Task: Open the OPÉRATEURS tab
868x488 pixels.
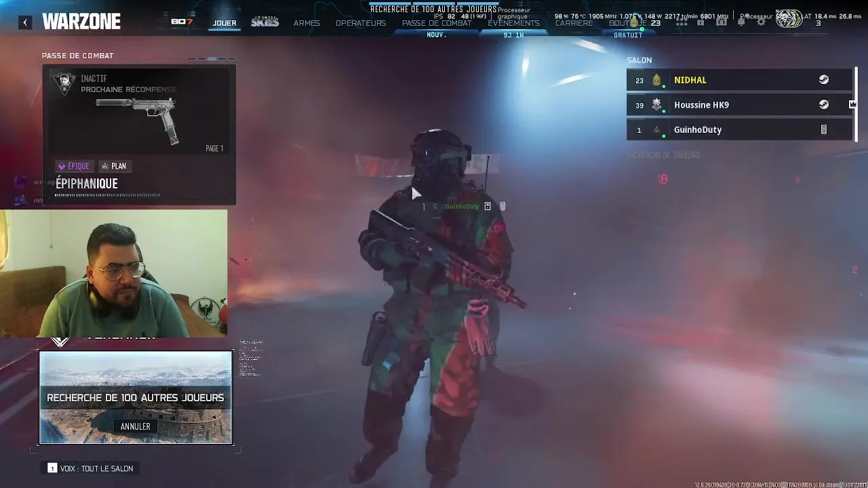Action: click(361, 23)
